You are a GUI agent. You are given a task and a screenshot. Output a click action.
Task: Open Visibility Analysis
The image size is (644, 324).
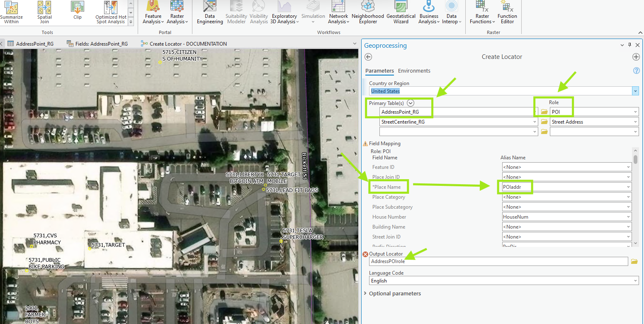pos(259,12)
